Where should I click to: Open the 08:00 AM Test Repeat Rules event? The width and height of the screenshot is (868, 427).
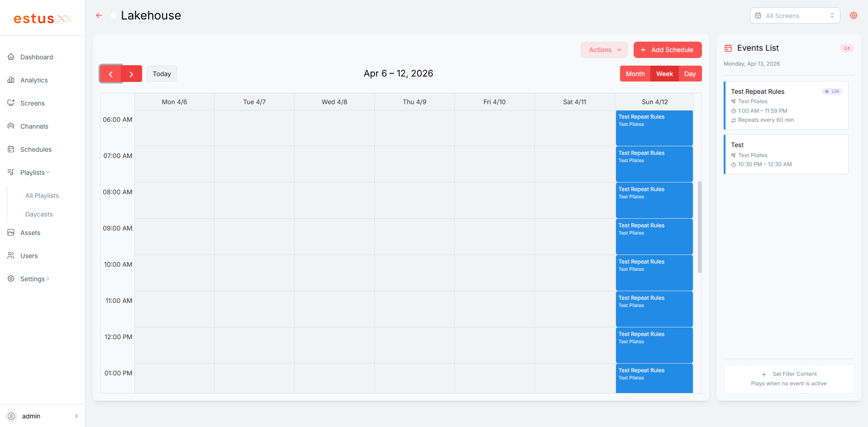coord(654,201)
